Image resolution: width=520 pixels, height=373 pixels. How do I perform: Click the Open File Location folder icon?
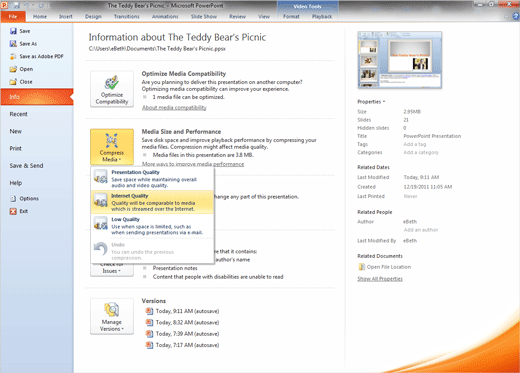[361, 267]
